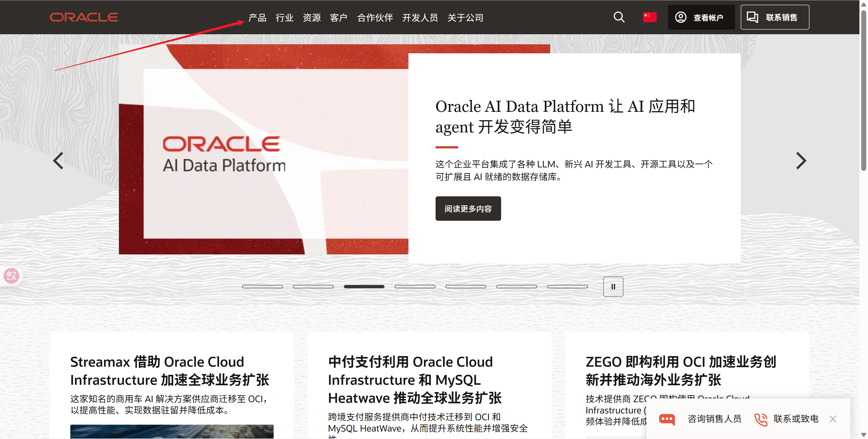This screenshot has width=868, height=439.
Task: Click the text '跨境支付服务提供商中付技术迁移到 OCI 和'
Action: pyautogui.click(x=414, y=417)
